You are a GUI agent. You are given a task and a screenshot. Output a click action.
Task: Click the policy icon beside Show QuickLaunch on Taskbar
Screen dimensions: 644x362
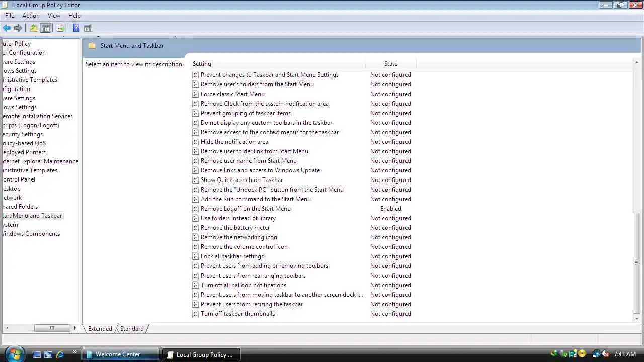pos(196,180)
